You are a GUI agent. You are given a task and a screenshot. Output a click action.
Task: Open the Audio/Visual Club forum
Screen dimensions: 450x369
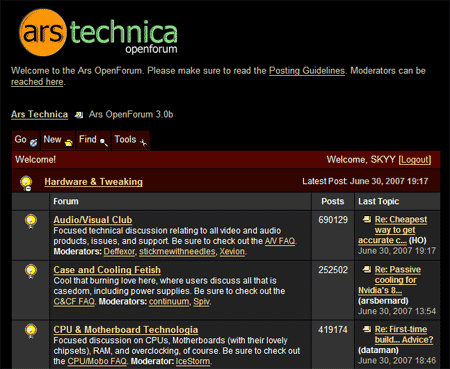[93, 220]
